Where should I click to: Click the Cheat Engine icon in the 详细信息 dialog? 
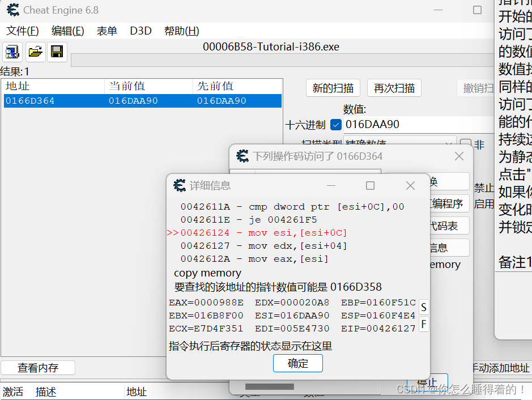pos(180,186)
